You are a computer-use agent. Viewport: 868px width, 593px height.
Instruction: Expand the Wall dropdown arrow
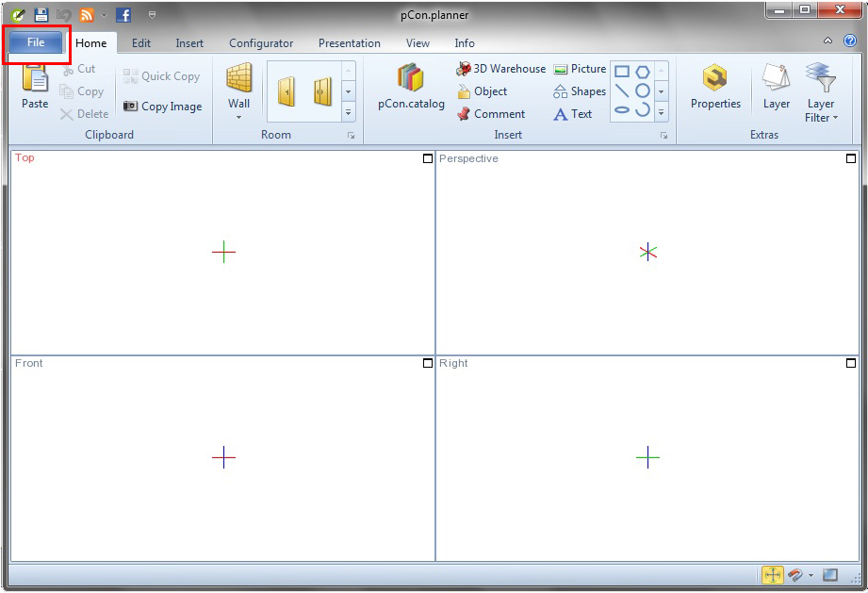[x=238, y=118]
